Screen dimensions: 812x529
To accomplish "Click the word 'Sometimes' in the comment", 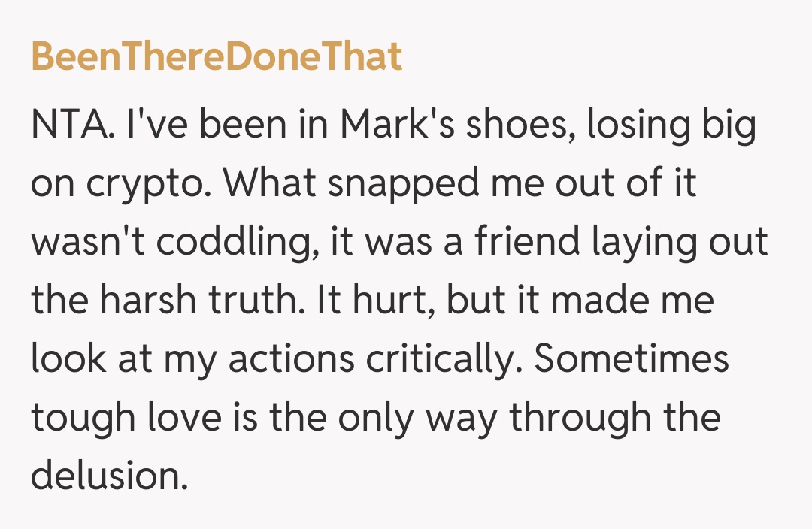I will coord(632,359).
